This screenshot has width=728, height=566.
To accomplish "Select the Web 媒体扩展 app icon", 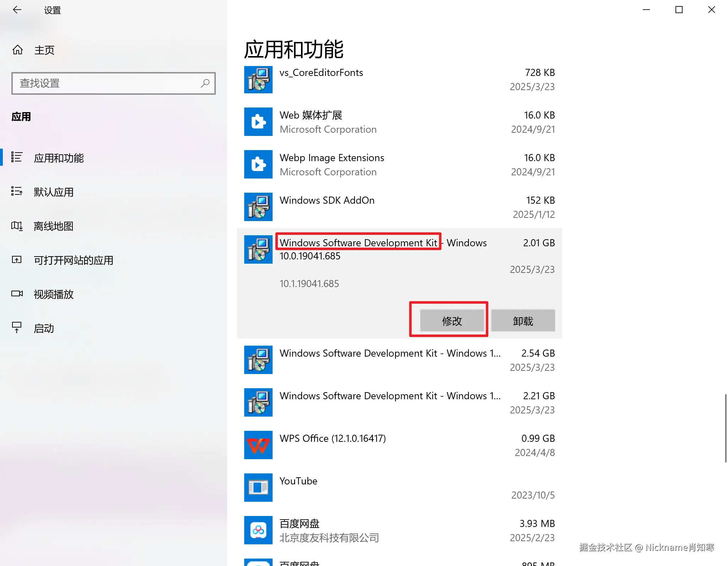I will point(258,122).
